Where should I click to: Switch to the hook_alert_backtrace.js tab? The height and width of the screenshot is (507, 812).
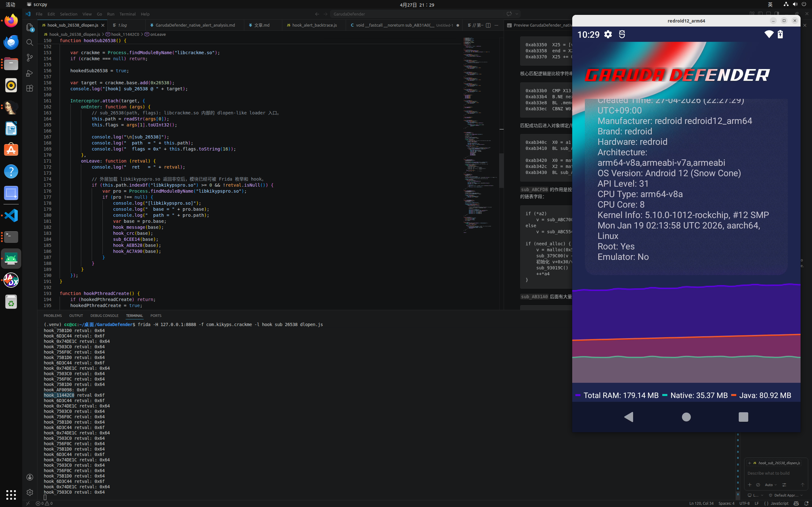(314, 25)
